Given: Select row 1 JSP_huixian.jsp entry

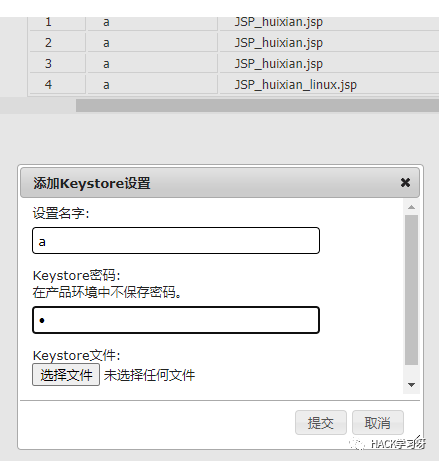Looking at the screenshot, I should [279, 22].
